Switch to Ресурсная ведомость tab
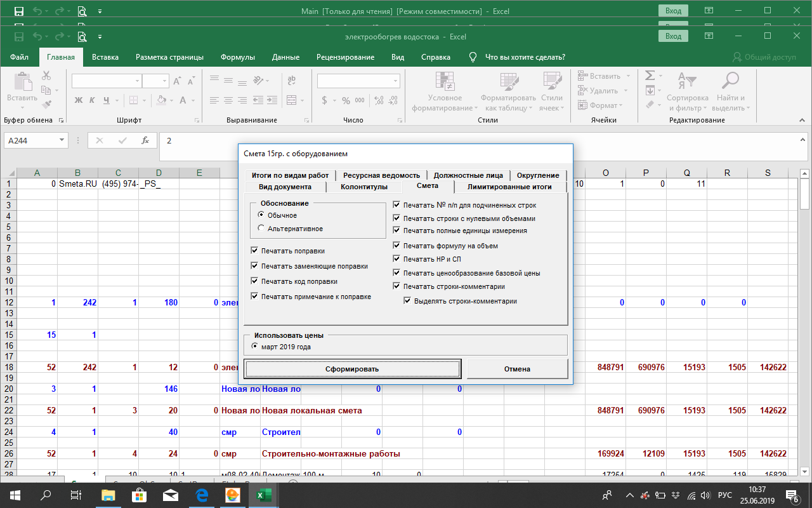Screen dimensions: 812x508 (x=382, y=175)
